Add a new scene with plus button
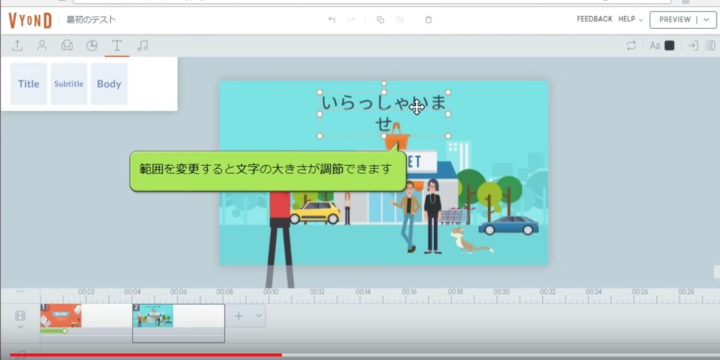 point(239,316)
